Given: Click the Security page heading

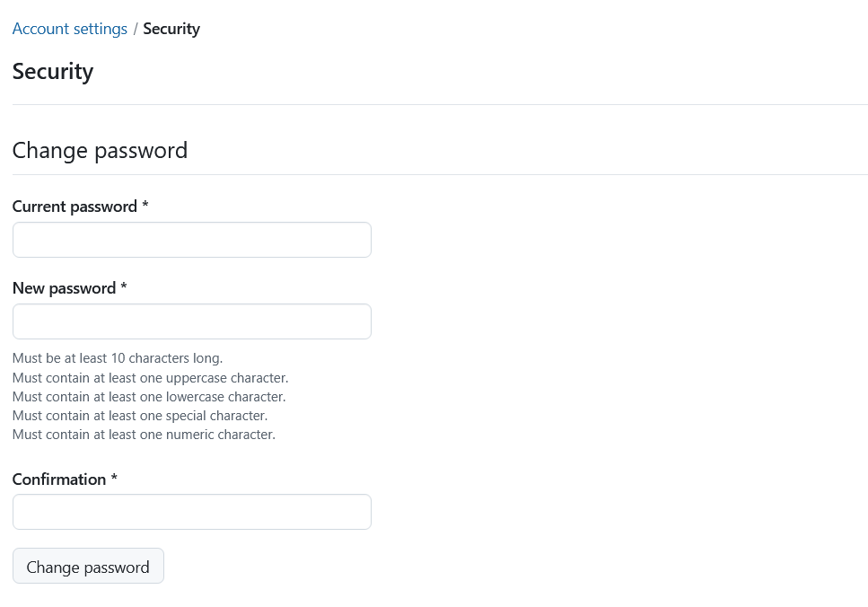Looking at the screenshot, I should point(53,72).
